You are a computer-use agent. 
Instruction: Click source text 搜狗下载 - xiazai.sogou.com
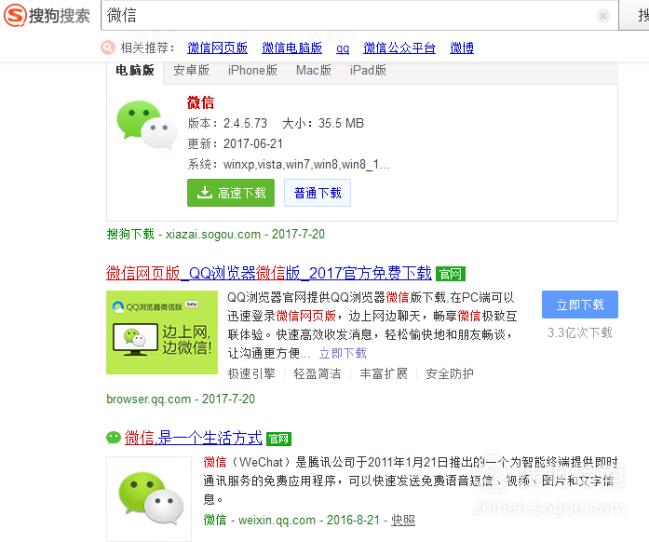(184, 234)
